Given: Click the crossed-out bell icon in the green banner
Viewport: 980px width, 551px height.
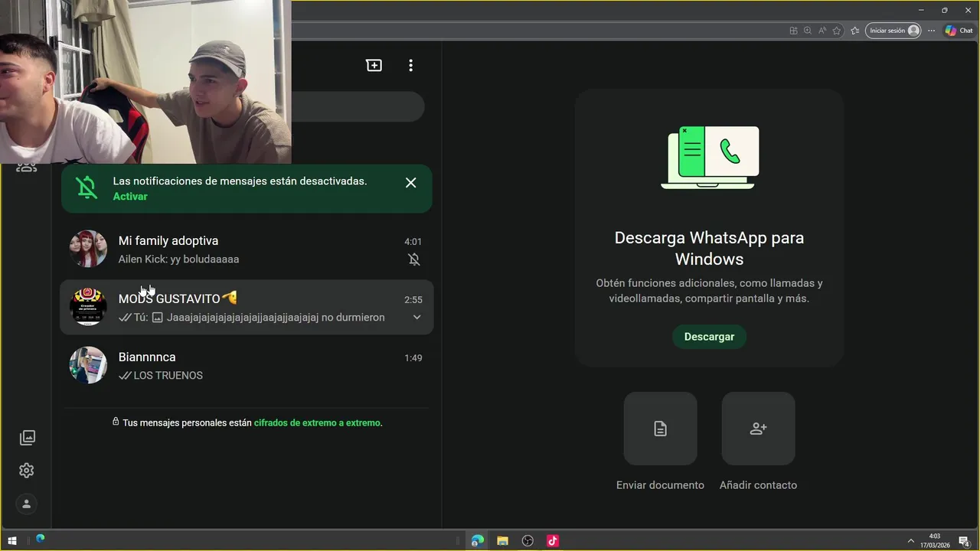Looking at the screenshot, I should tap(87, 187).
